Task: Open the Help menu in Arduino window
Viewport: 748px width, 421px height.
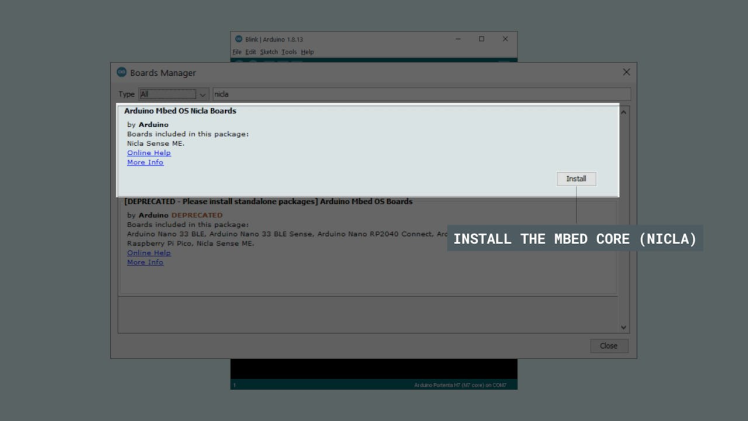Action: [307, 52]
